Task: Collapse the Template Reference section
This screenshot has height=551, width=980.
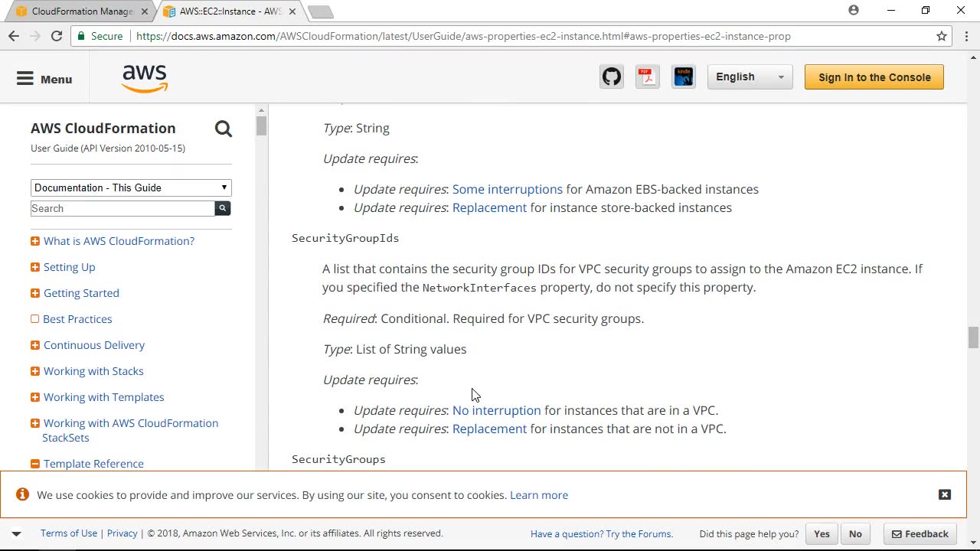Action: click(x=35, y=464)
